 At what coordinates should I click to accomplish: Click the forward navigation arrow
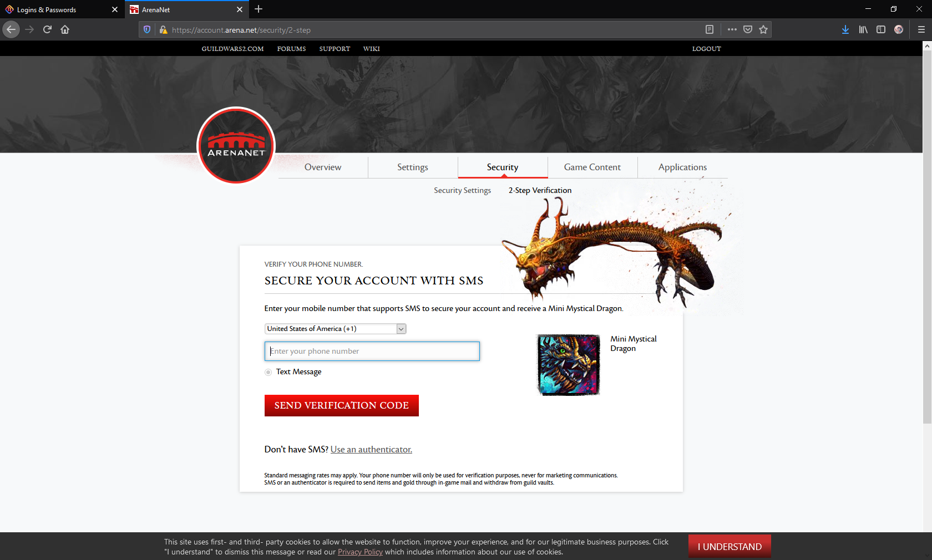tap(30, 29)
